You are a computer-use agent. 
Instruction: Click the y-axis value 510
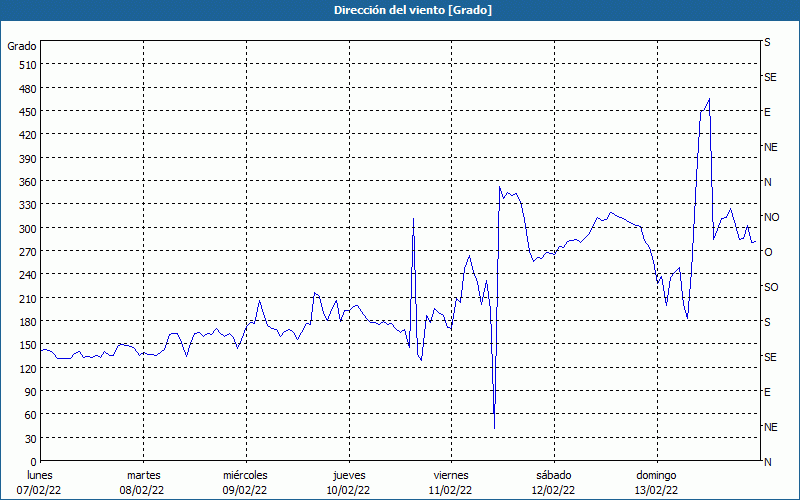(28, 65)
